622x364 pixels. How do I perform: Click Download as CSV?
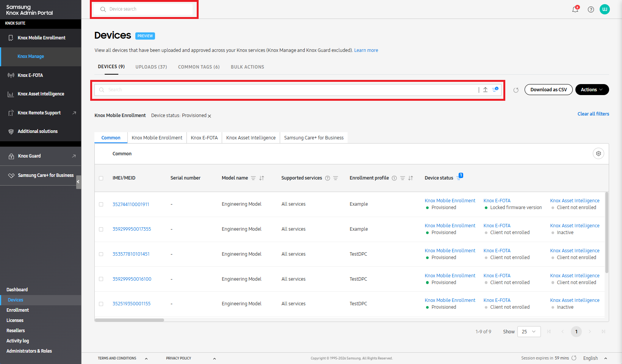(548, 89)
